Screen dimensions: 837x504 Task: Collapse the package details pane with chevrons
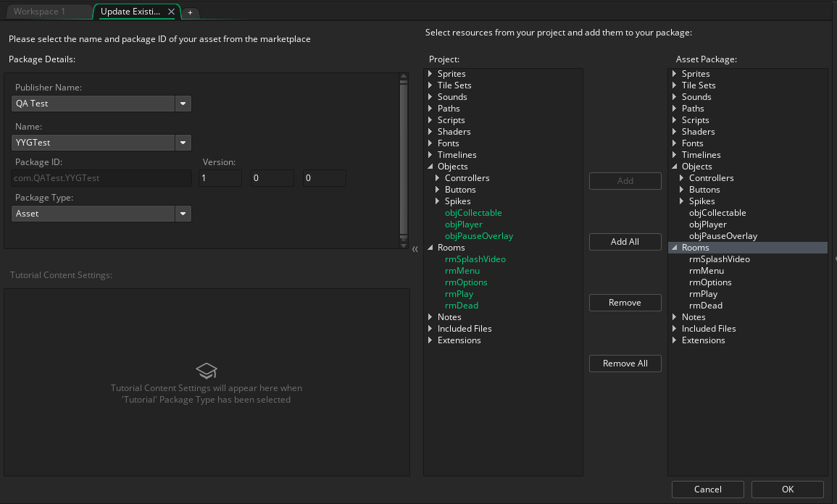click(415, 249)
